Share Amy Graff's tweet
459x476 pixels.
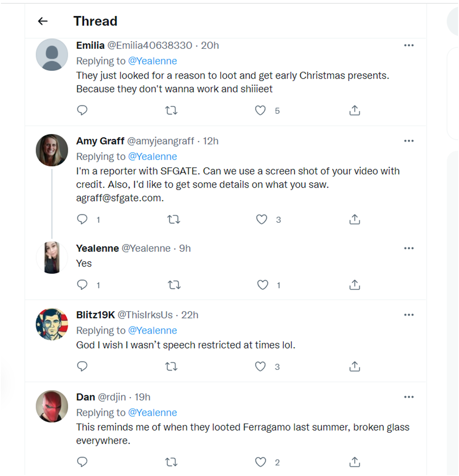click(354, 220)
